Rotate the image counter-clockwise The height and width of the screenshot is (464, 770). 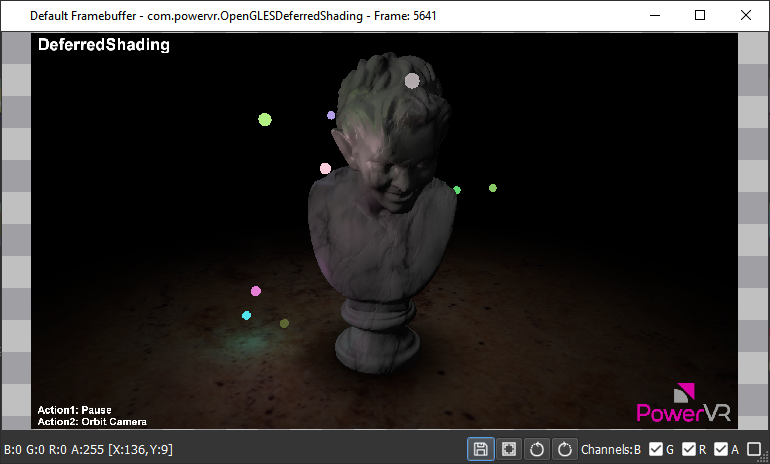(537, 449)
